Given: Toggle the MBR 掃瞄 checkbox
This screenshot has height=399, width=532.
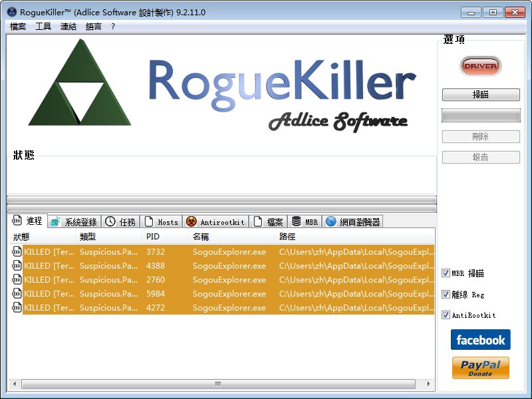Looking at the screenshot, I should 446,273.
